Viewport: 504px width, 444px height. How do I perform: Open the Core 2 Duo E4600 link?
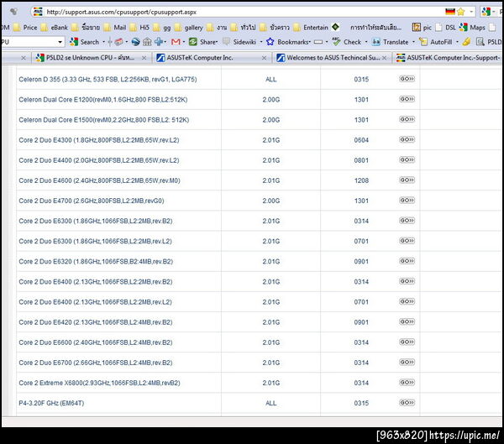(99, 180)
